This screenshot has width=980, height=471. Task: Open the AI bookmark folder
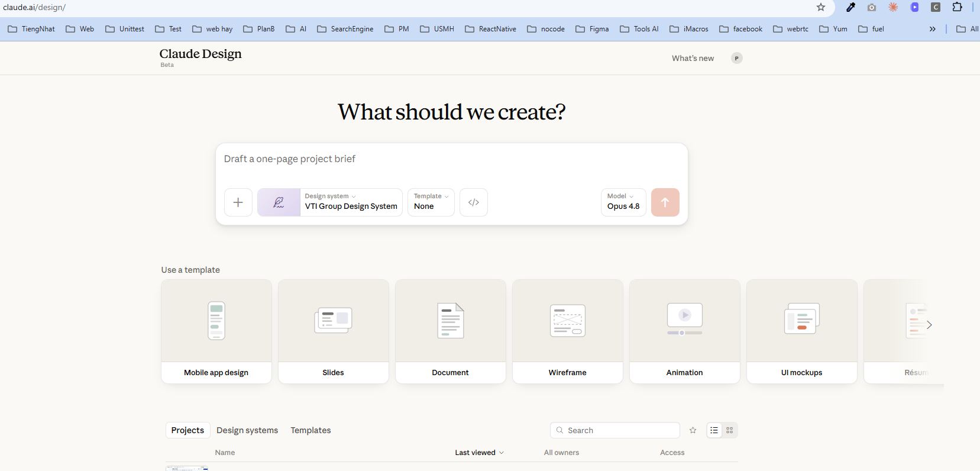click(296, 29)
